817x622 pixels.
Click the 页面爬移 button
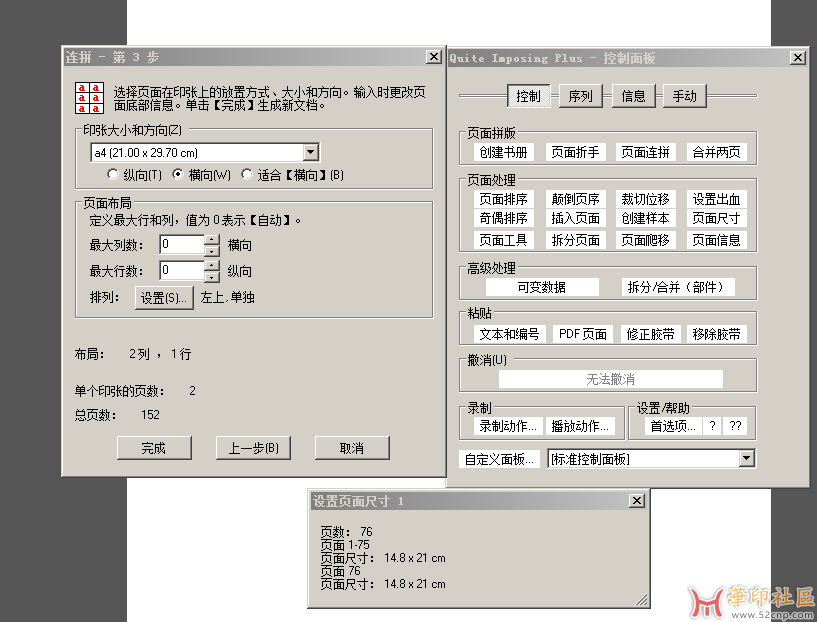point(646,240)
